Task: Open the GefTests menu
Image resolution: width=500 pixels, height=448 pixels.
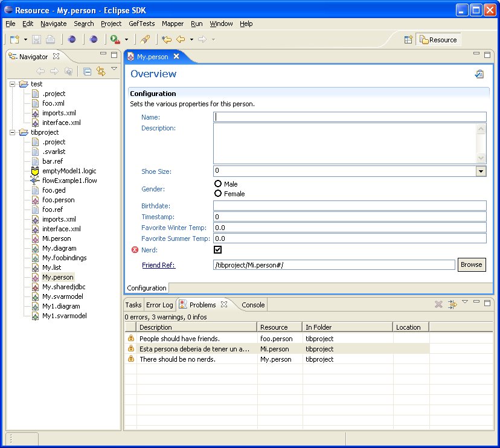Action: (141, 24)
